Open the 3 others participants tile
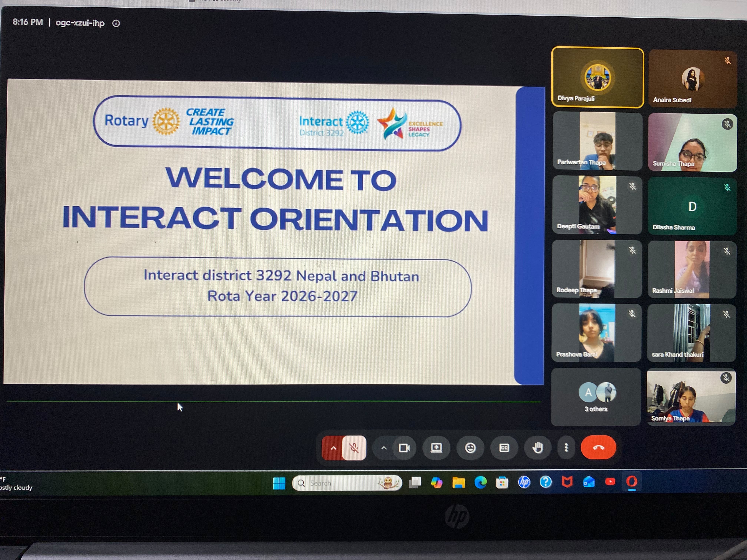The image size is (747, 560). 596,397
